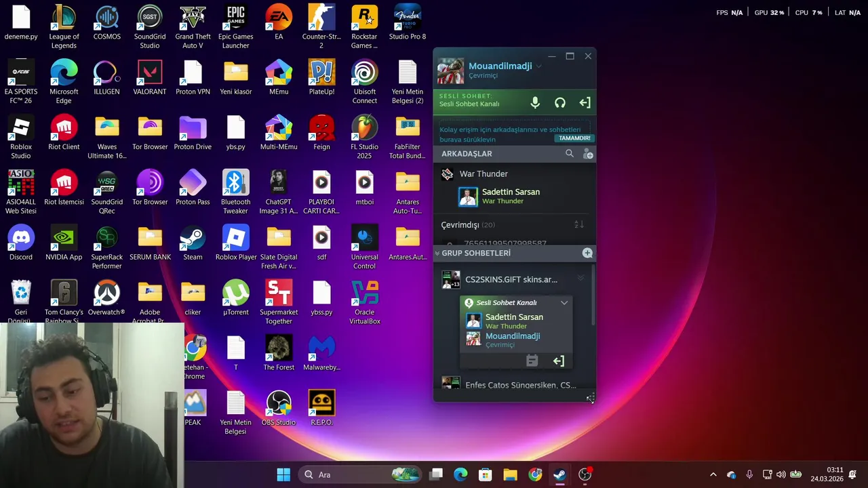Open Windows Start button
The height and width of the screenshot is (488, 868).
[x=283, y=474]
